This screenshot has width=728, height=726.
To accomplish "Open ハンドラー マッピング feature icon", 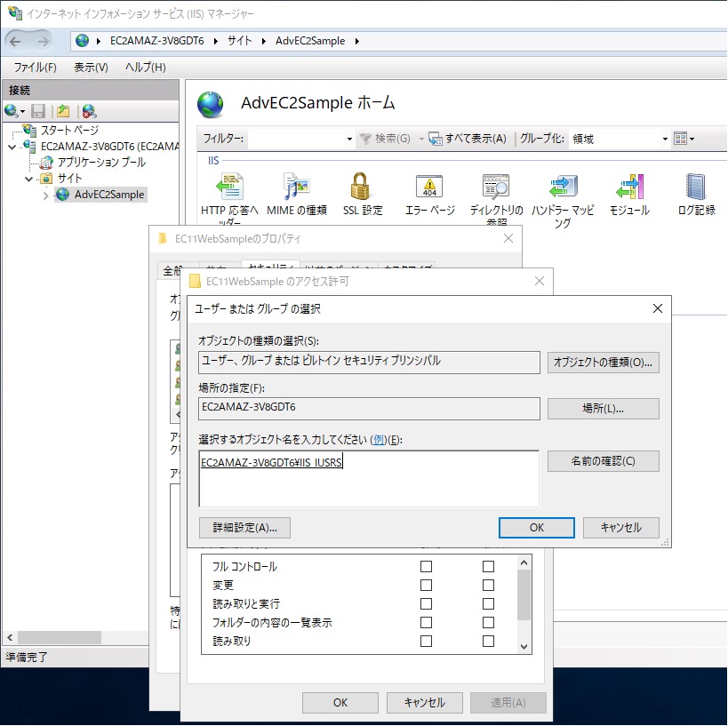I will pos(564,187).
